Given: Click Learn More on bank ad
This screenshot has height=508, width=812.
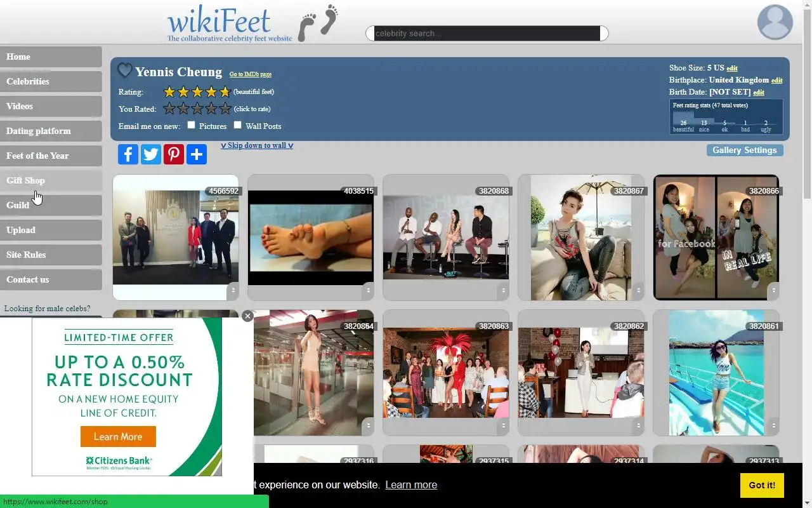Looking at the screenshot, I should coord(118,436).
